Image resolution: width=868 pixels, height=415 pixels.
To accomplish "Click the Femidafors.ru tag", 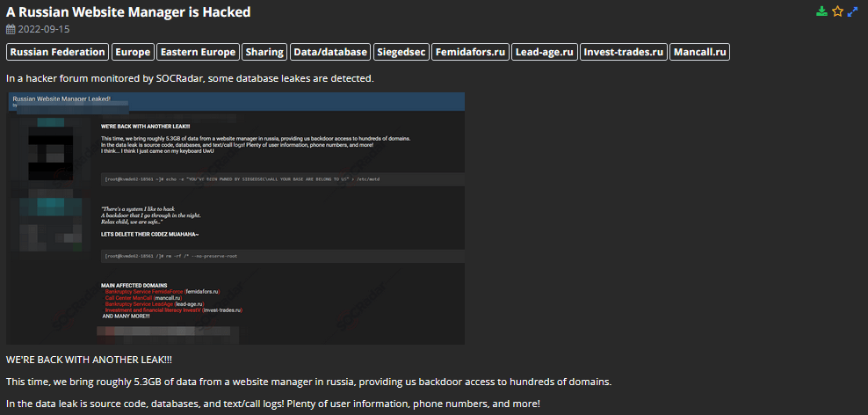I will click(471, 52).
